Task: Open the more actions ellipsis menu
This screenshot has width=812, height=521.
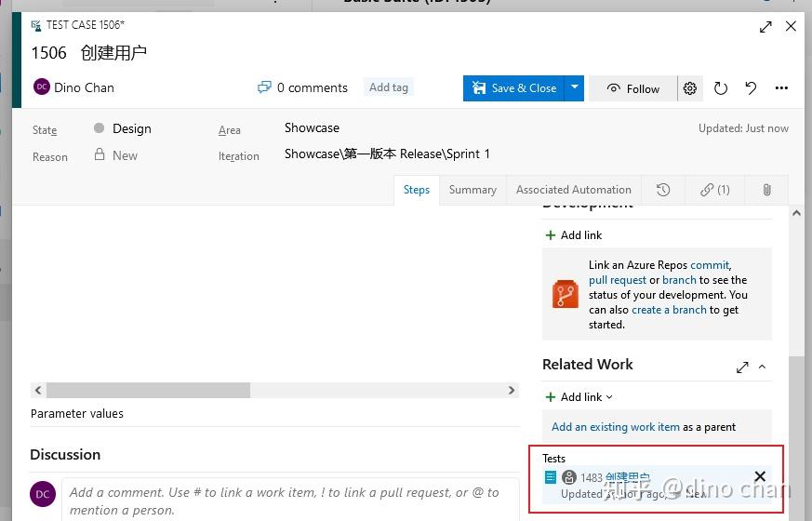Action: 781,88
